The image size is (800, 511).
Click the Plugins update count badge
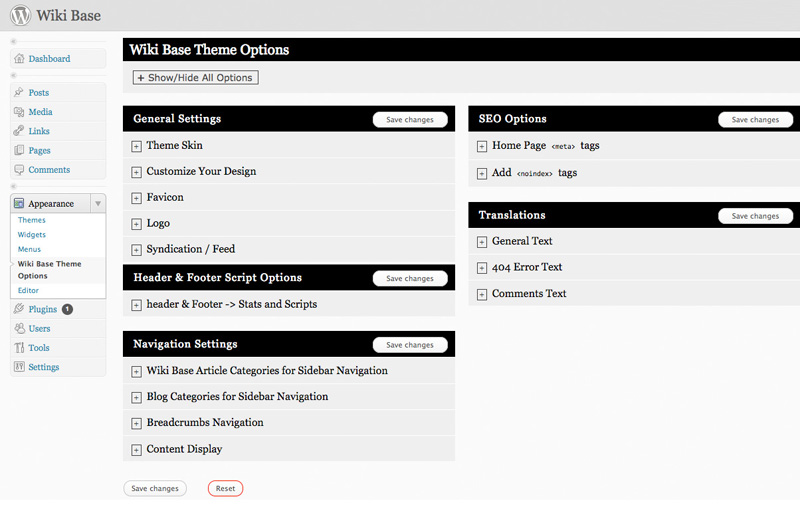[67, 309]
